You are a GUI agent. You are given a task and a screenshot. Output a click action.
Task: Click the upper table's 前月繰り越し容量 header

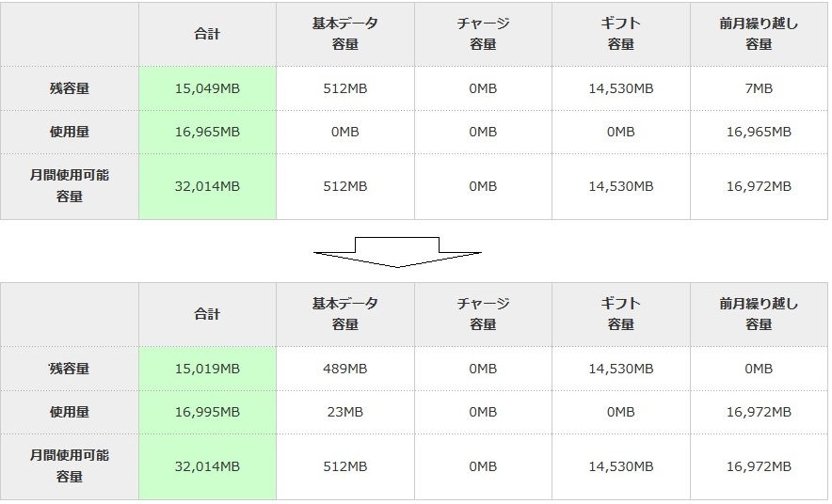759,34
